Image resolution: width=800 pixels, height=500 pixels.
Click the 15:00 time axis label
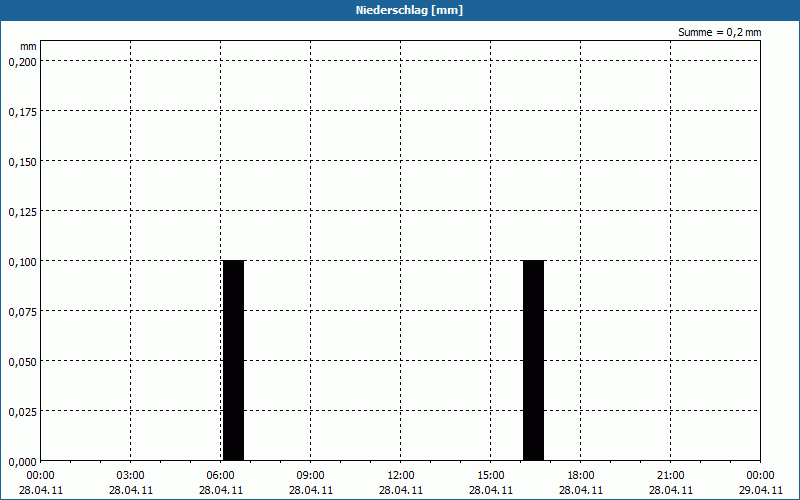point(491,475)
